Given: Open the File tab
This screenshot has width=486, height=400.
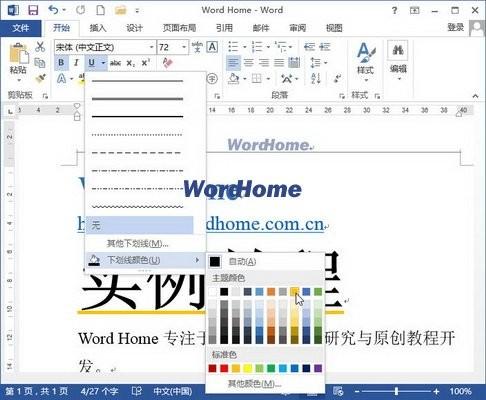Looking at the screenshot, I should (x=21, y=28).
